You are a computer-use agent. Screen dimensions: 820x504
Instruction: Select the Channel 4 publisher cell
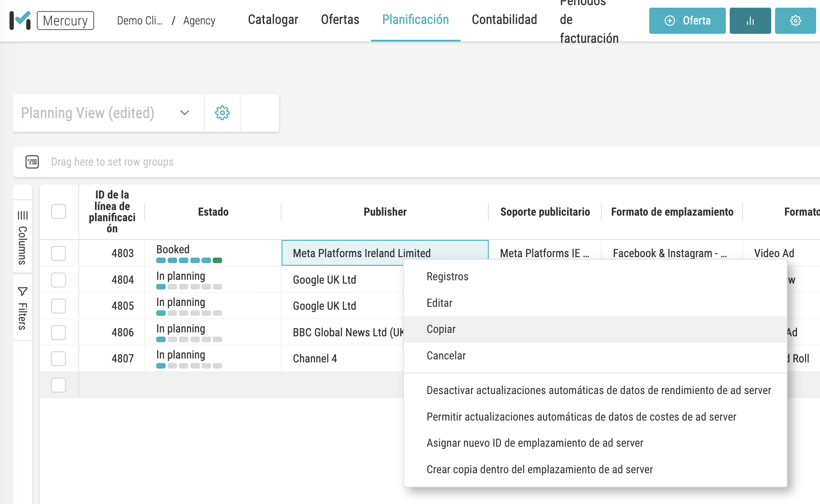315,359
